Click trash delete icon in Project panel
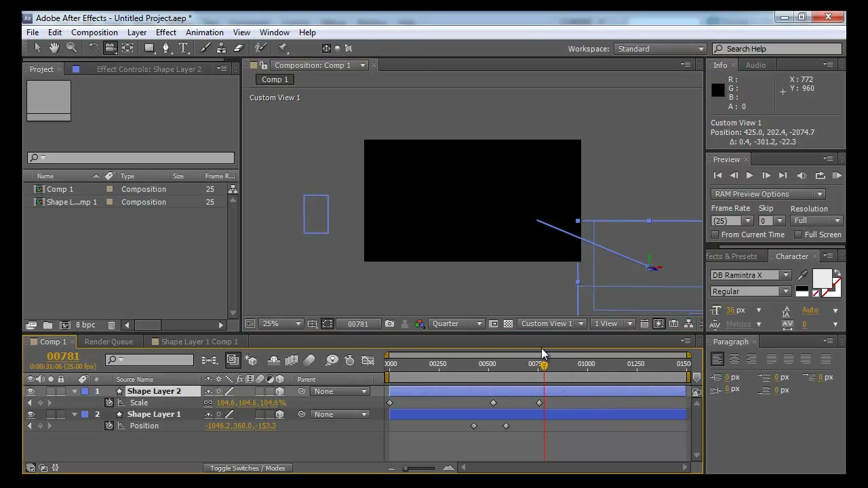Screen dimensions: 868x488 pos(111,325)
